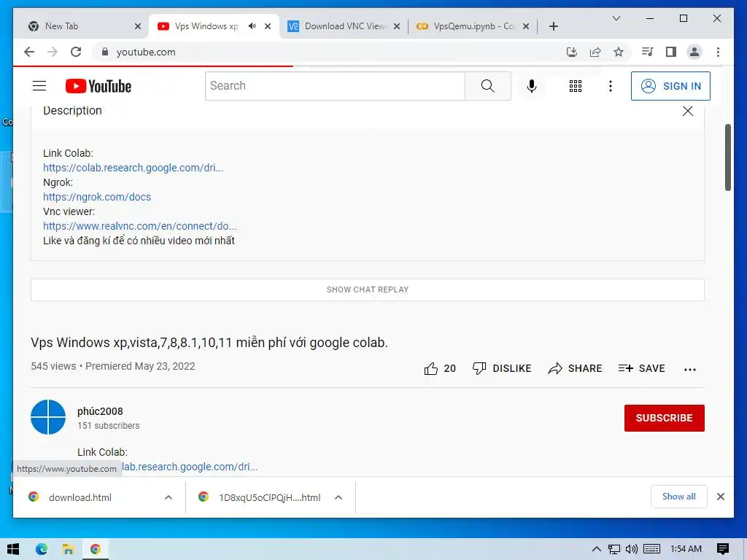The height and width of the screenshot is (560, 747).
Task: Click Chrome install app icon in address bar
Action: [572, 52]
